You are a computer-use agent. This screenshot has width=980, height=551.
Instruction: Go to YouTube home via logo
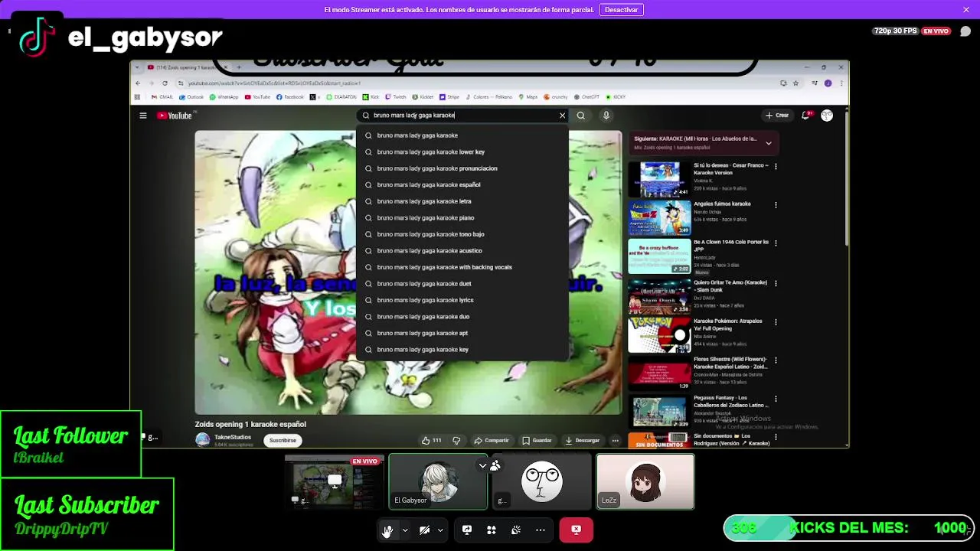tap(175, 116)
